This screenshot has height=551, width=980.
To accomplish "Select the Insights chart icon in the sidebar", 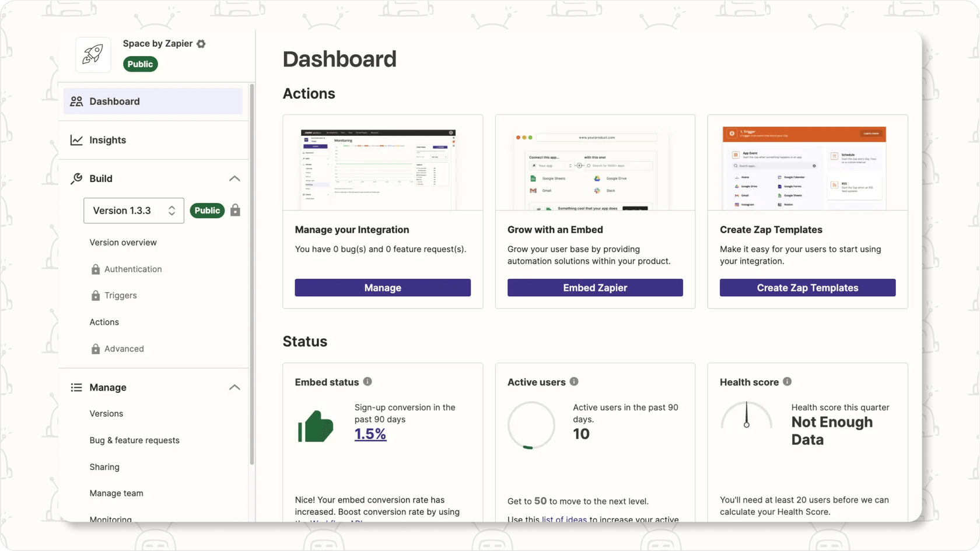I will pos(76,140).
